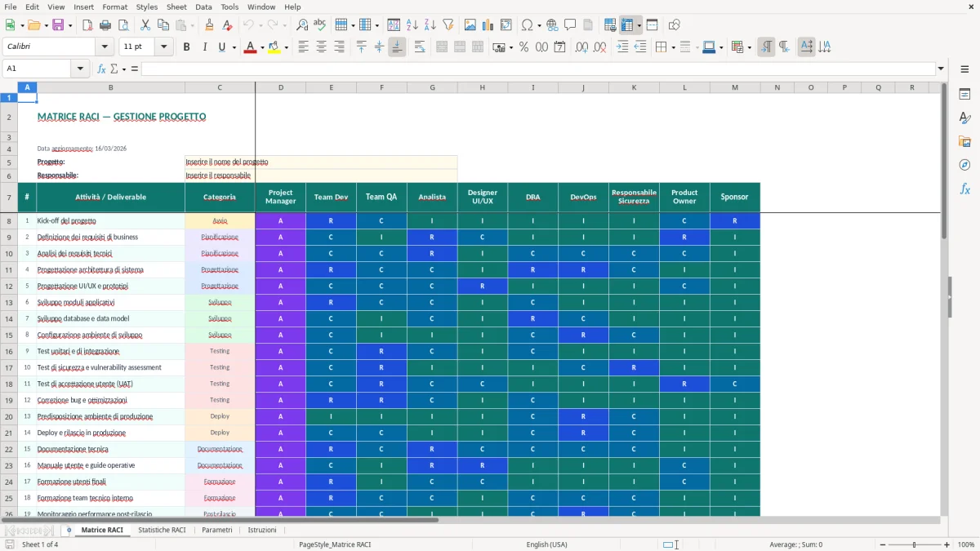Click the Insert Image icon
Viewport: 980px width, 551px height.
pos(471,25)
